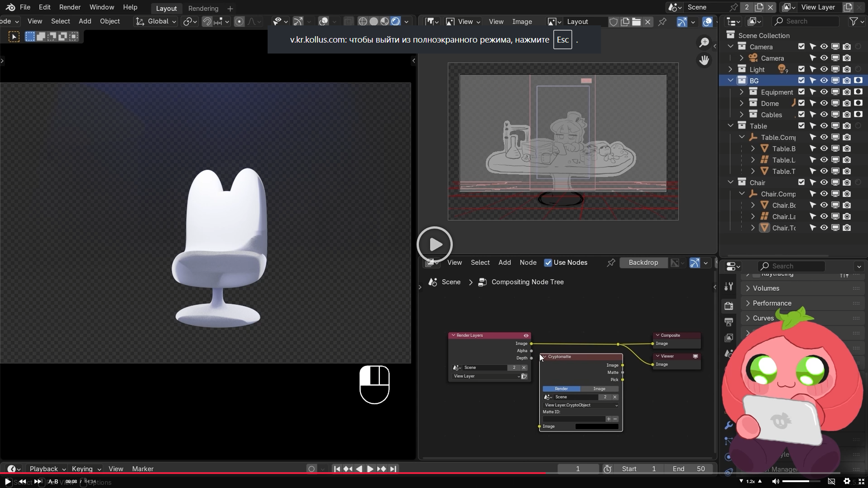The image size is (868, 488).
Task: Click the timeline End frame field
Action: tap(689, 469)
